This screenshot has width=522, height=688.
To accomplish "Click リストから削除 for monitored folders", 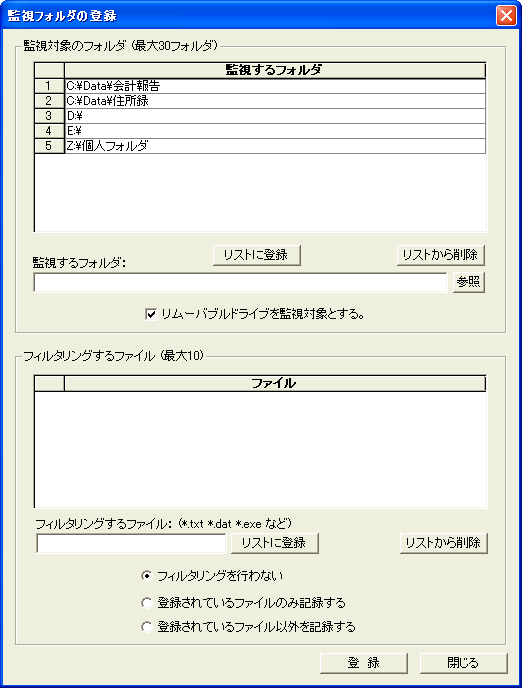I will [440, 255].
